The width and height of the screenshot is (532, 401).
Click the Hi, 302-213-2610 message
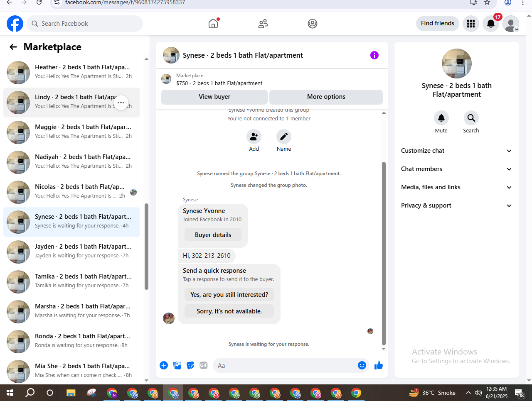click(x=207, y=256)
